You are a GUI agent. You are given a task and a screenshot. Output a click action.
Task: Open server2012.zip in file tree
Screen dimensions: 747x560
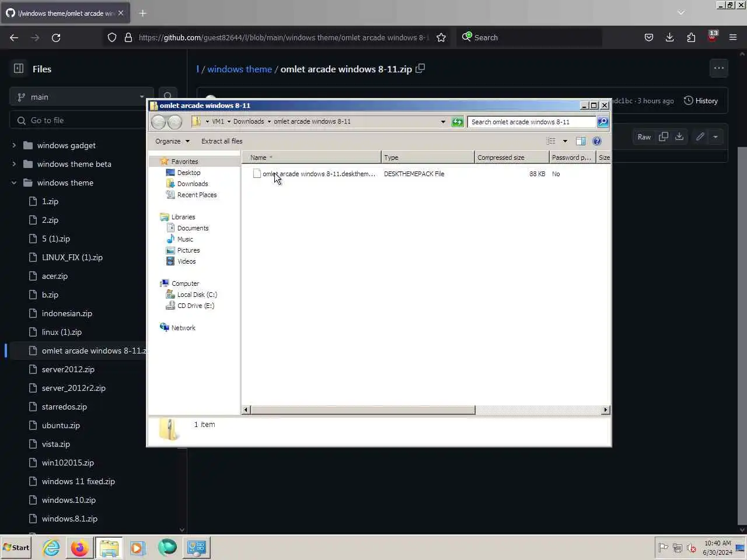[x=68, y=369]
